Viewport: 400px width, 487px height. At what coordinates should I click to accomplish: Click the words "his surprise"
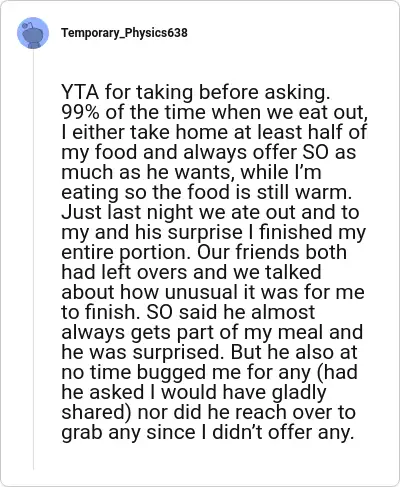pos(188,232)
